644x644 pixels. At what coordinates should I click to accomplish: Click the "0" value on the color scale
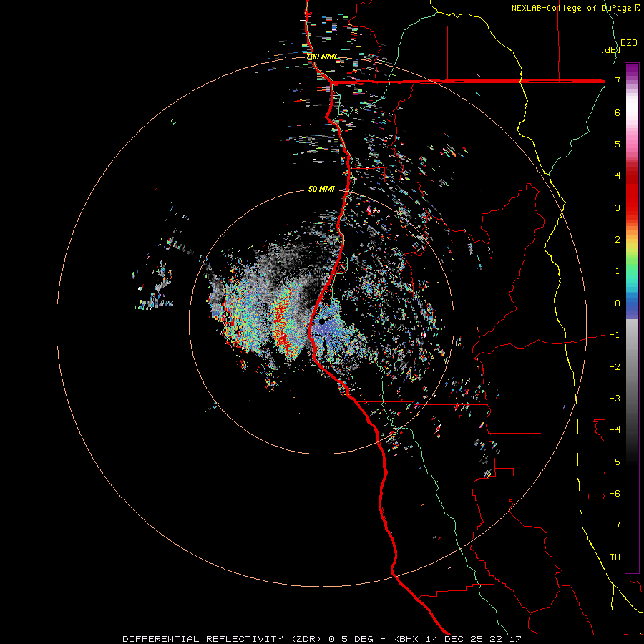[x=618, y=303]
